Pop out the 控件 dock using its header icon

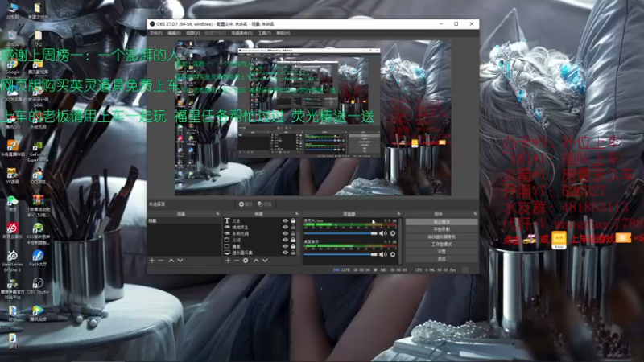[x=475, y=214]
